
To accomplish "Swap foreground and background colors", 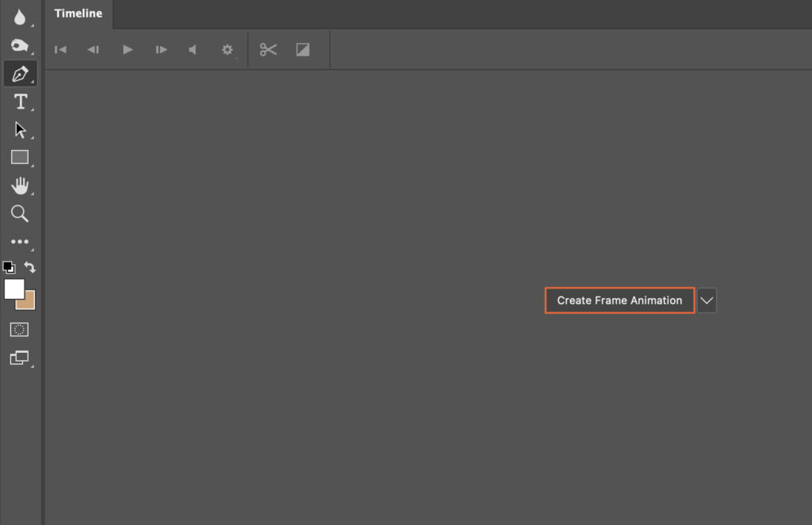I will pyautogui.click(x=30, y=267).
